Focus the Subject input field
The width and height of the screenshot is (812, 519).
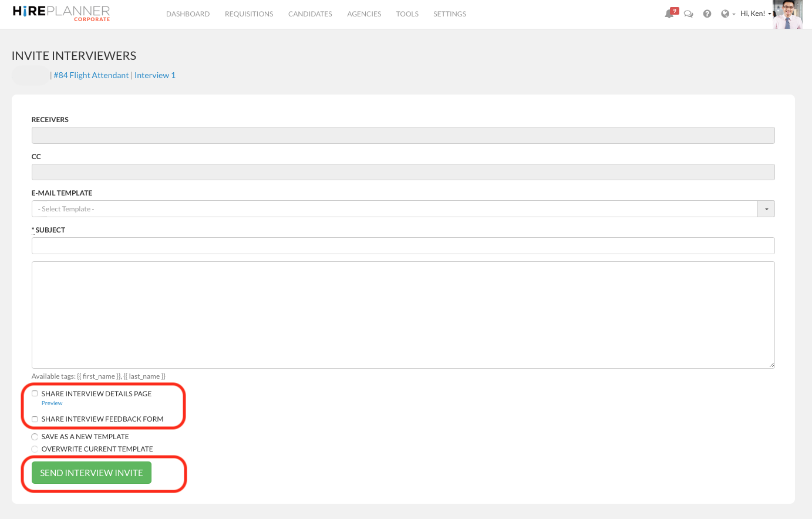click(403, 245)
